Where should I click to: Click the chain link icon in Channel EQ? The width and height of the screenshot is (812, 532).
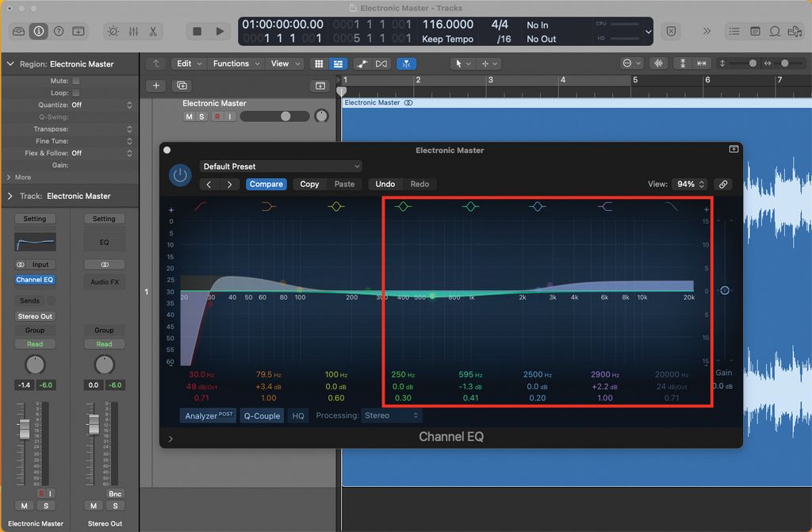coord(722,184)
